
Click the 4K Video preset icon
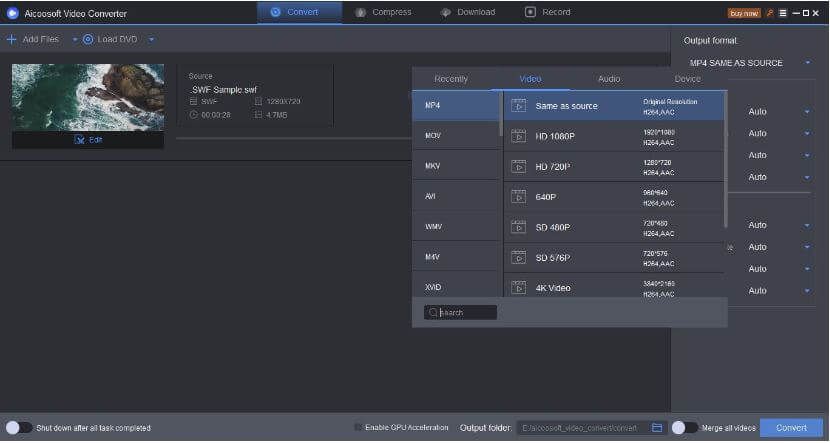pyautogui.click(x=519, y=288)
